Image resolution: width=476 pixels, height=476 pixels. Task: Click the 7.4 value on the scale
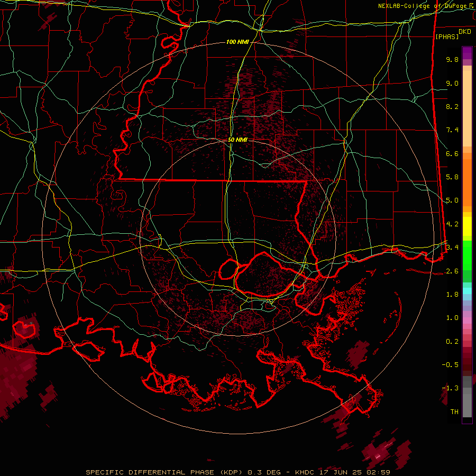tap(452, 130)
